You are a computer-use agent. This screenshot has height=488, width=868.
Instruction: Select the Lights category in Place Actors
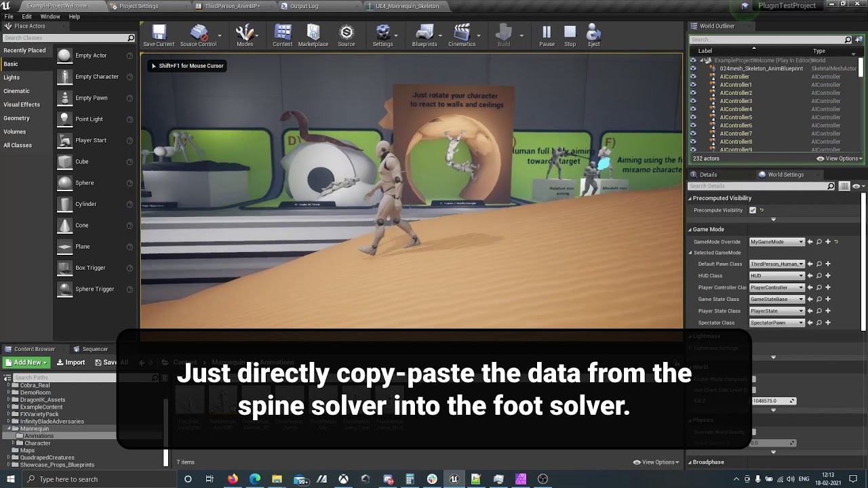point(12,77)
